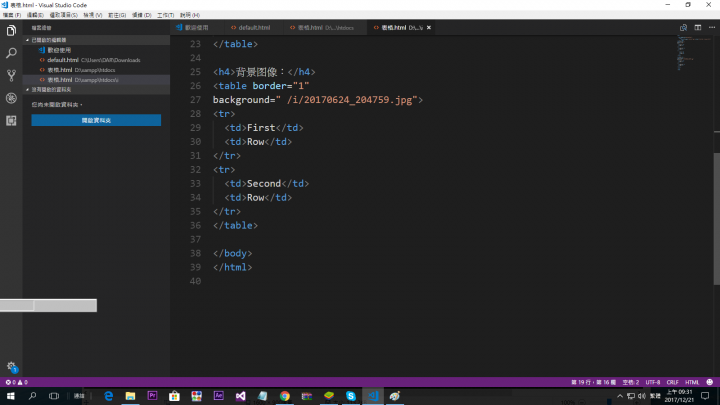720x405 pixels.
Task: Switch to the Welcome tab
Action: pyautogui.click(x=196, y=28)
